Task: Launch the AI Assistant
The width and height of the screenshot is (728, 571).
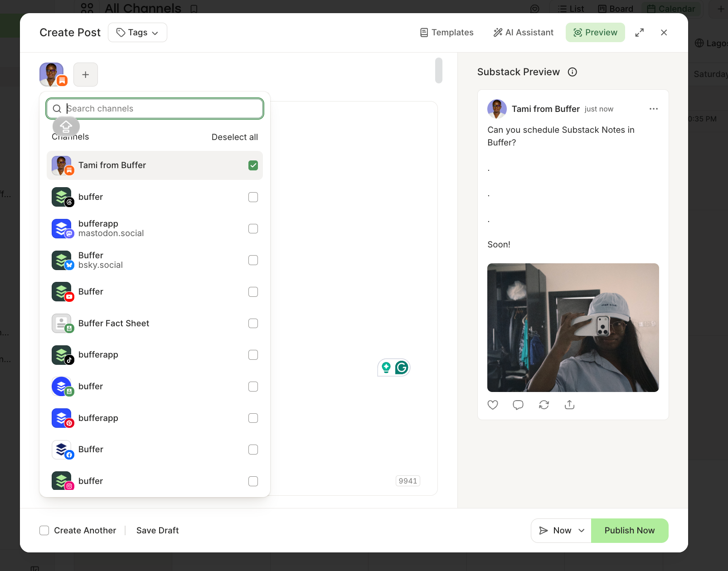Action: coord(524,33)
